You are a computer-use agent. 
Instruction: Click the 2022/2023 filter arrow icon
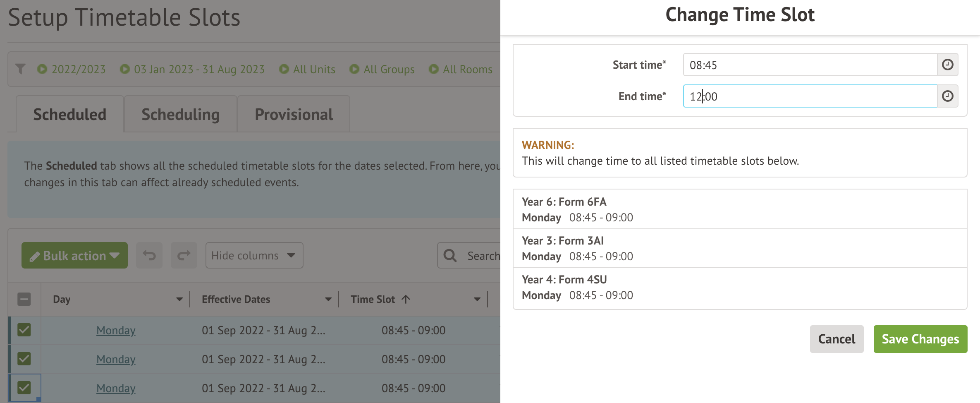pos(42,69)
